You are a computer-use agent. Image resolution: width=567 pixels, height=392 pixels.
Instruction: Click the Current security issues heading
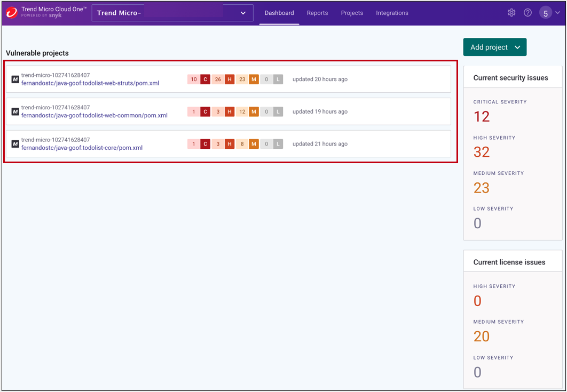510,78
